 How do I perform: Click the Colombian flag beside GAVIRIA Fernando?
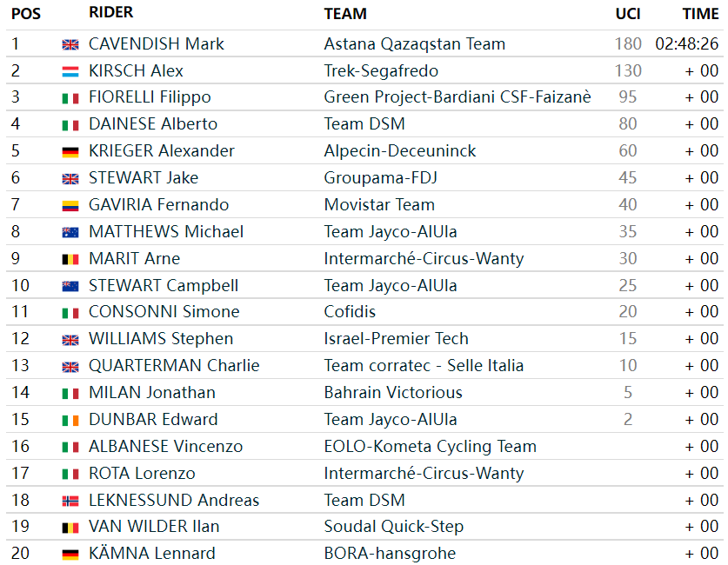[x=70, y=206]
